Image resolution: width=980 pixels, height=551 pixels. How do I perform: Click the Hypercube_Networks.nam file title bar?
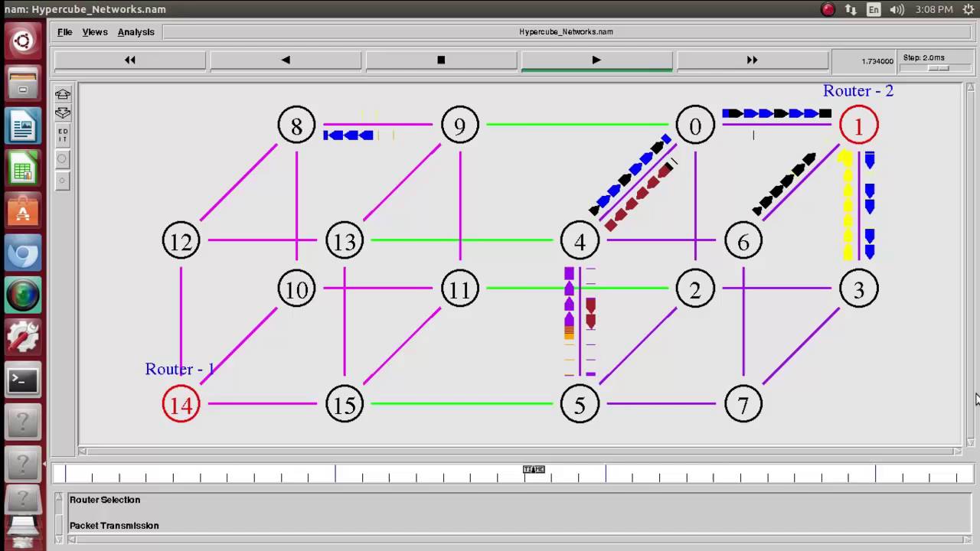566,32
